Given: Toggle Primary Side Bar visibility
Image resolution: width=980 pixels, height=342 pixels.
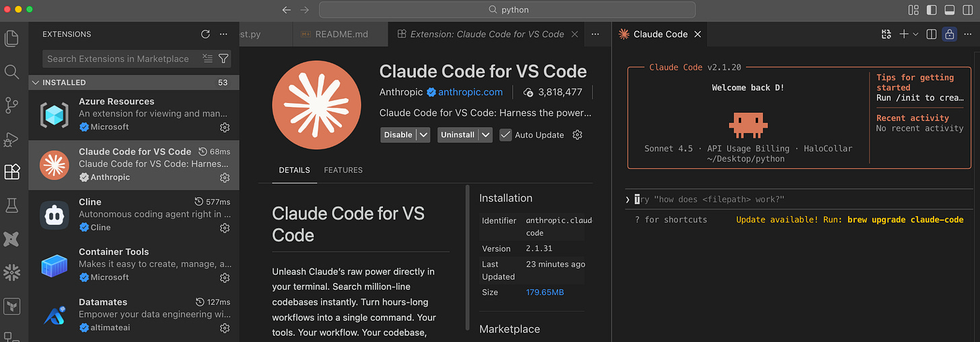Looking at the screenshot, I should tap(932, 10).
